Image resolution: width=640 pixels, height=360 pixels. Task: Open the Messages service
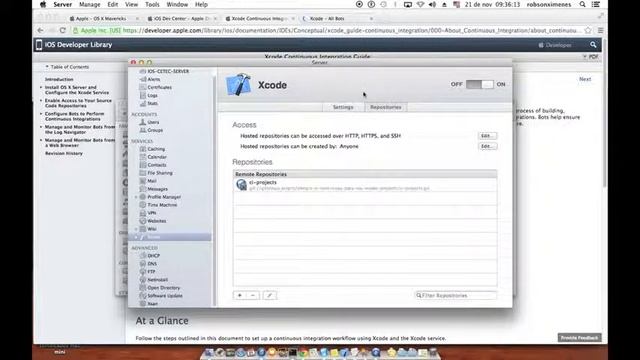coord(157,189)
